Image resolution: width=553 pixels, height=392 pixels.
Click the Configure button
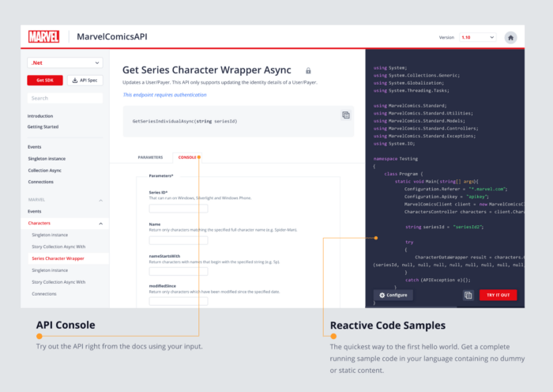click(x=393, y=295)
